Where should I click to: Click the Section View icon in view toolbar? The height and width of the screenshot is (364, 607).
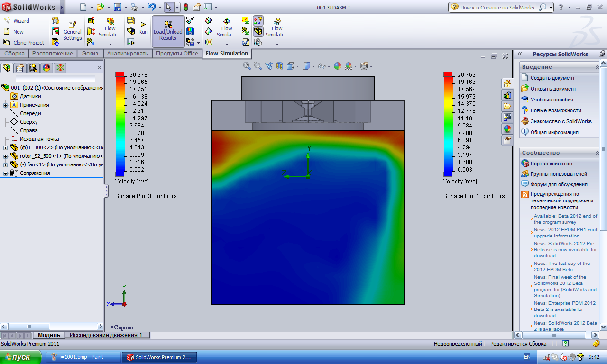click(x=280, y=66)
